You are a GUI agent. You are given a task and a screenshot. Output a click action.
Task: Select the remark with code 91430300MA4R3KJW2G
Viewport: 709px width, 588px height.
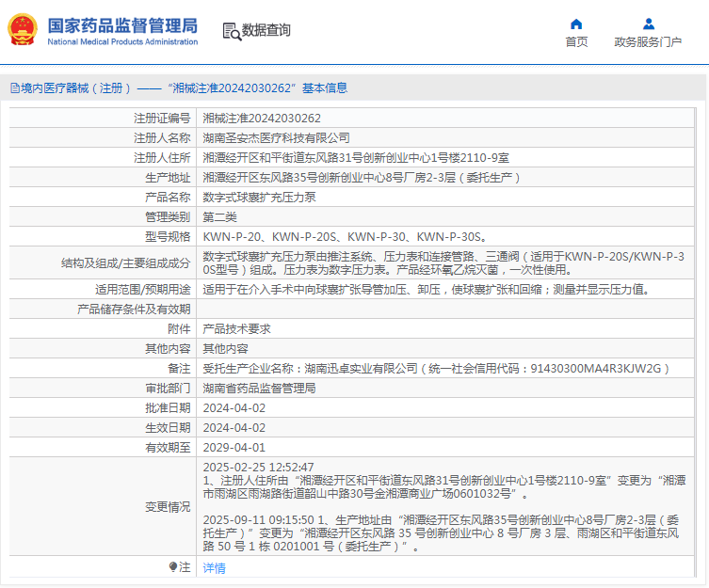[x=436, y=369]
